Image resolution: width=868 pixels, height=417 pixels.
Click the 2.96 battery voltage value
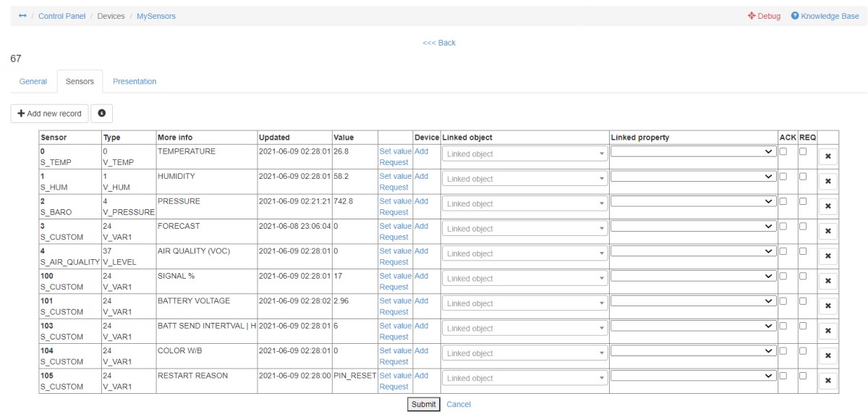341,301
